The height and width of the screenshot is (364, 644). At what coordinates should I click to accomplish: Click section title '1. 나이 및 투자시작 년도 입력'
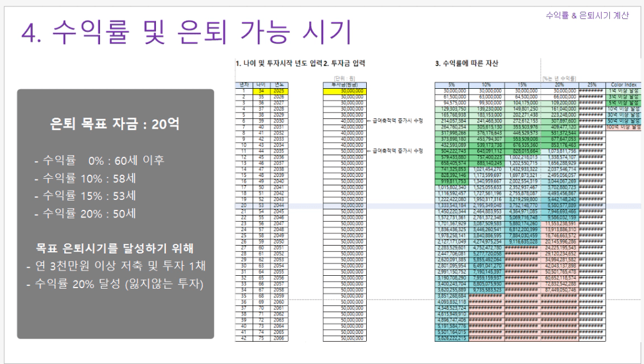click(279, 63)
